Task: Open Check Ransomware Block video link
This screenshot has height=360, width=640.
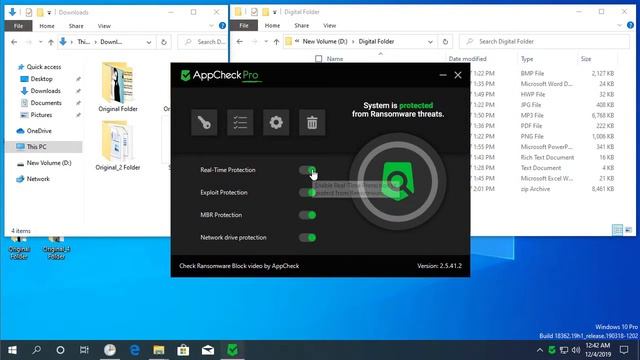Action: pos(239,266)
